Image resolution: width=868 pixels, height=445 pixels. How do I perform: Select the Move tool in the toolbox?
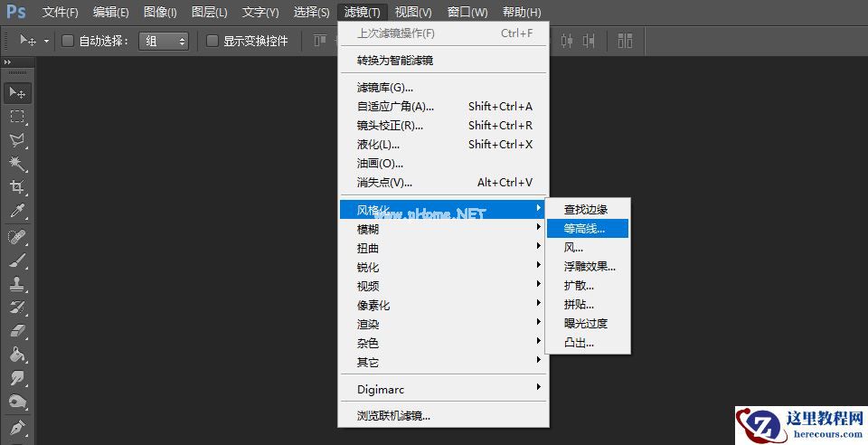tap(17, 92)
